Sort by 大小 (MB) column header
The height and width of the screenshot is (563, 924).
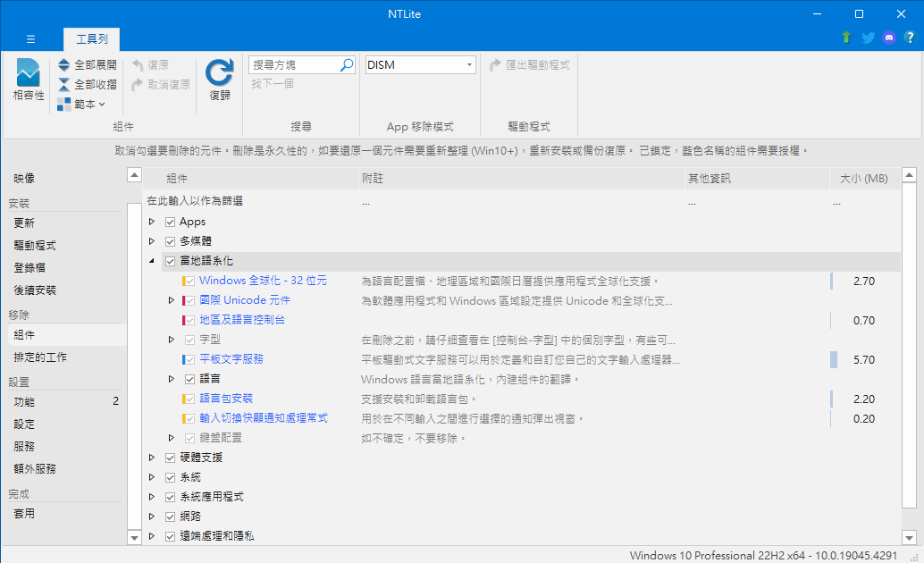[864, 179]
